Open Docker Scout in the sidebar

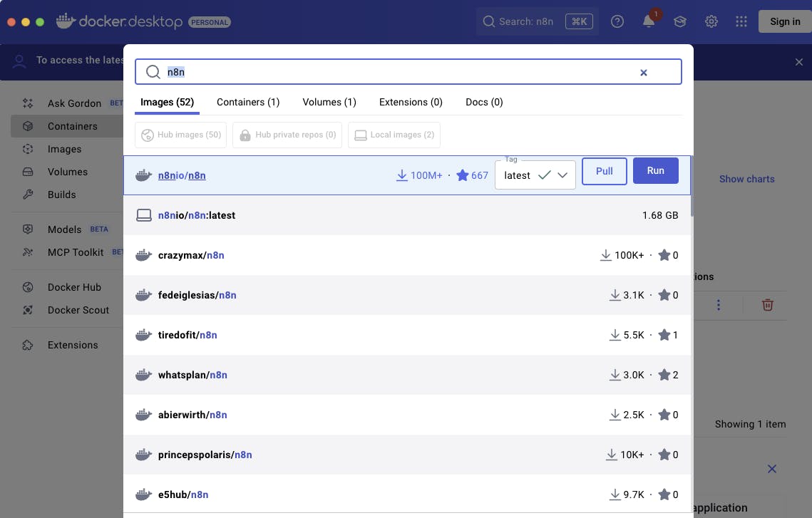[x=67, y=310]
